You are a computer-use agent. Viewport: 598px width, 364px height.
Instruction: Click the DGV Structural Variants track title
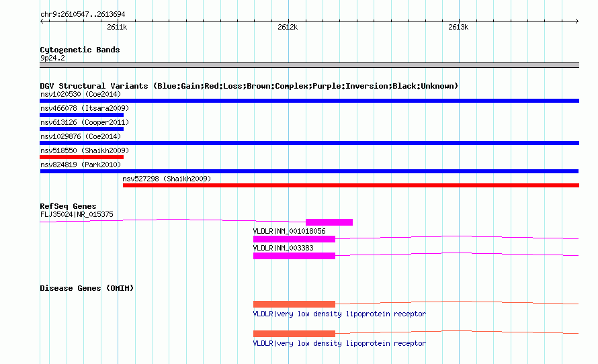[x=249, y=86]
